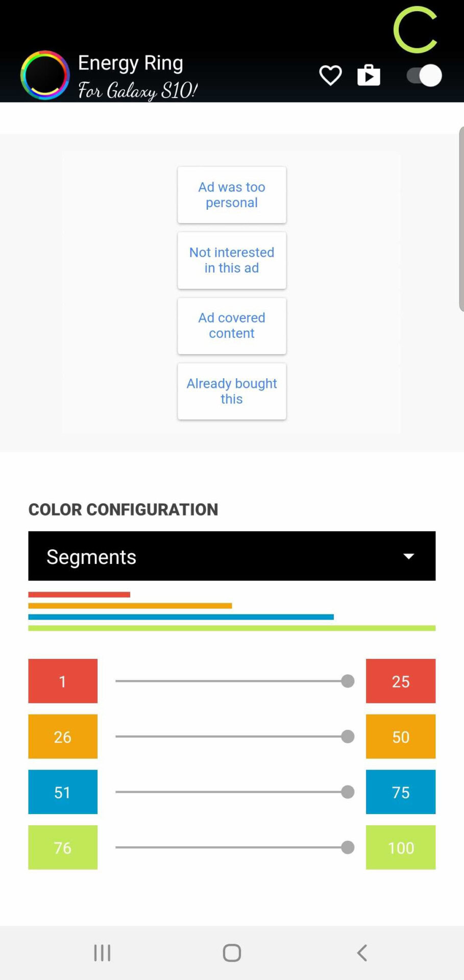Click the scrollbar on the right edge

click(461, 219)
